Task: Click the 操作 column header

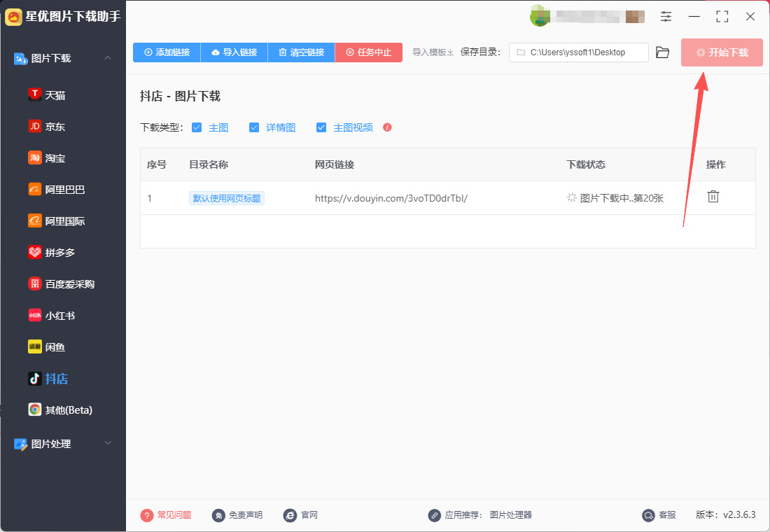Action: (716, 164)
